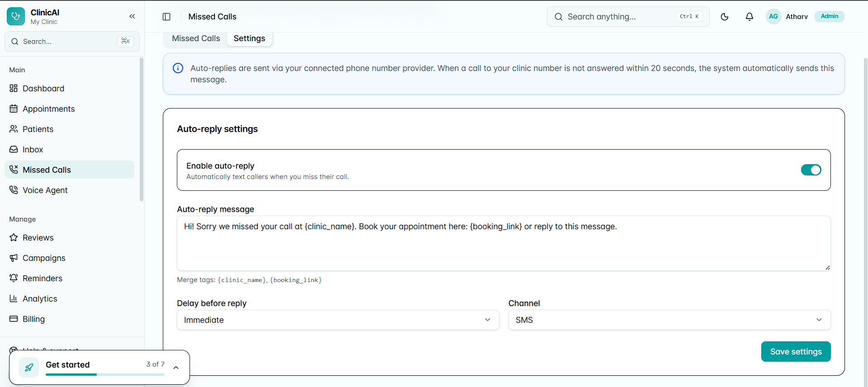Image resolution: width=868 pixels, height=387 pixels.
Task: Click the Reviews star icon
Action: (14, 237)
